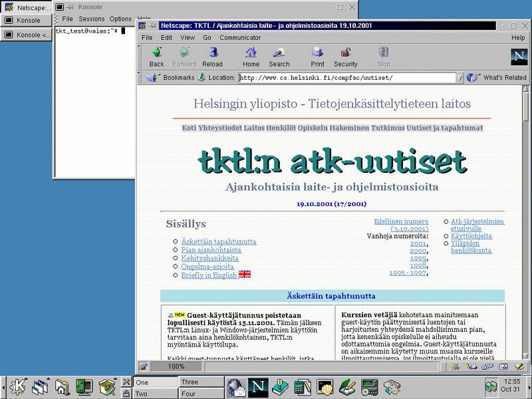Image resolution: width=532 pixels, height=399 pixels.
Task: Switch to virtual desktop One
Action: [x=156, y=382]
